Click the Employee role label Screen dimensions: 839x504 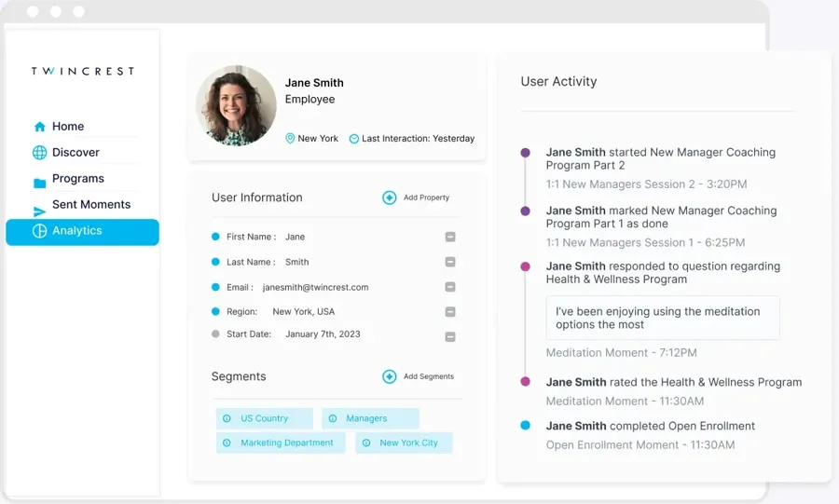point(309,100)
